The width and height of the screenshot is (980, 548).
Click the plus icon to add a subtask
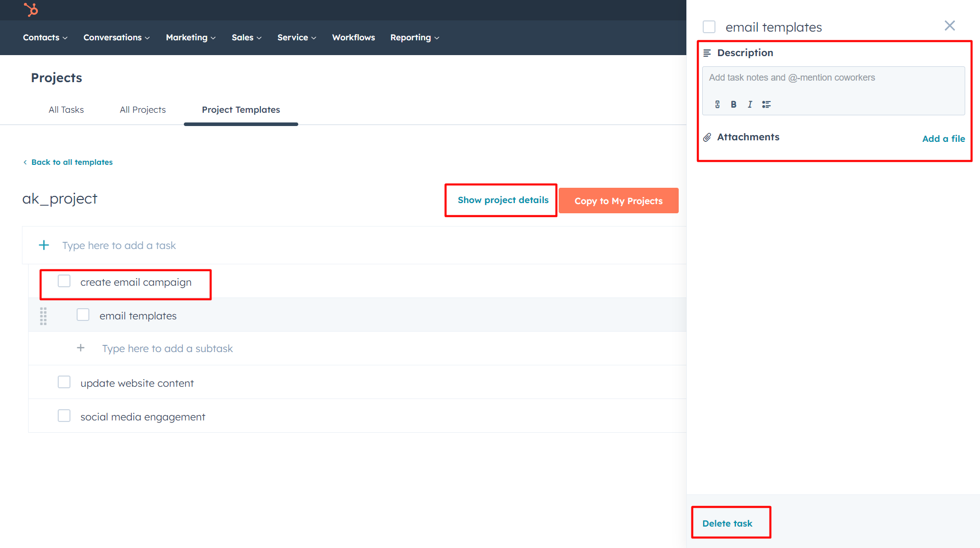pos(80,348)
